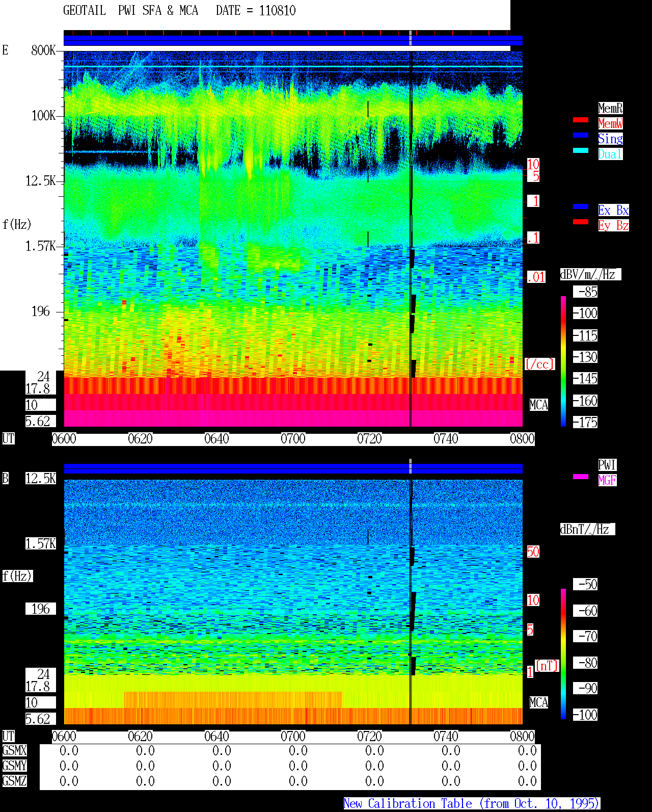Click the dBnT/√Hz magnetic color scale bar
Image resolution: width=652 pixels, height=812 pixels.
tap(563, 654)
